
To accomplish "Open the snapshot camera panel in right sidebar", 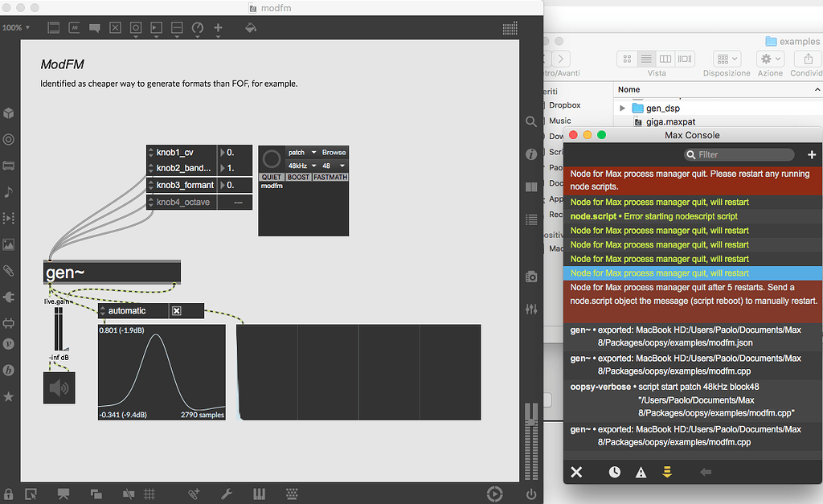I will [x=530, y=276].
